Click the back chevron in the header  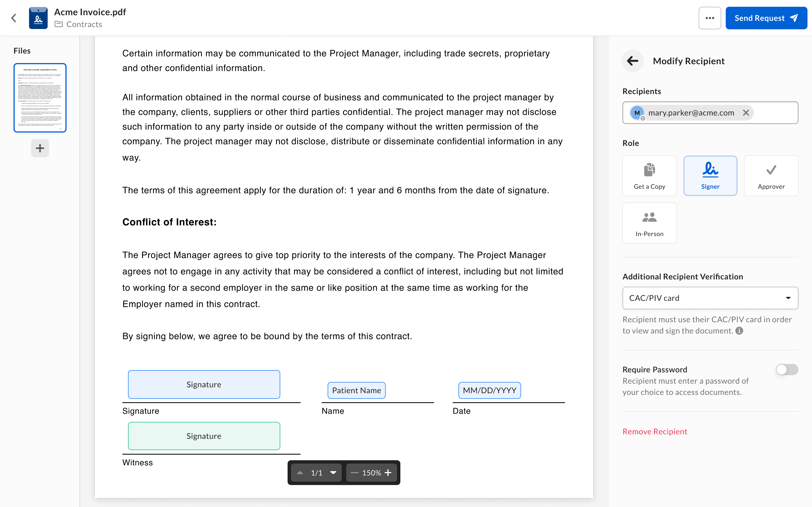[14, 18]
